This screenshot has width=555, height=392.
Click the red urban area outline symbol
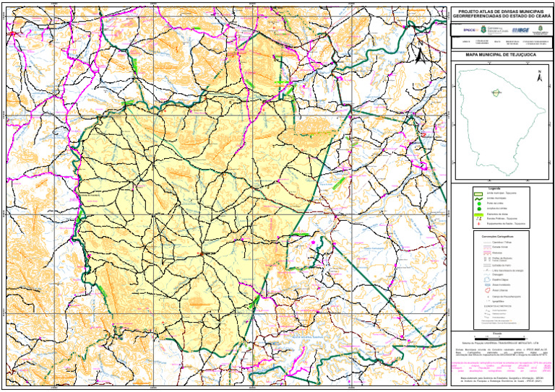pos(487,290)
